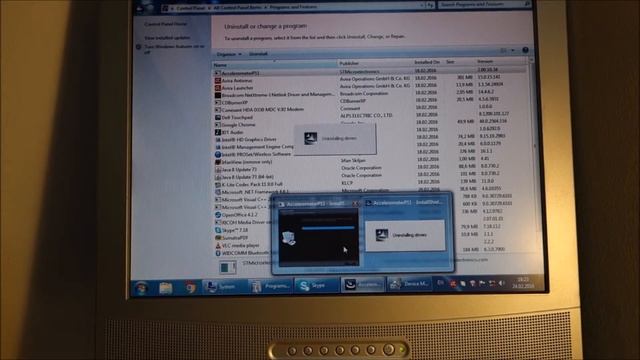Click the volume icon in system tray
640x360 pixels.
(501, 283)
